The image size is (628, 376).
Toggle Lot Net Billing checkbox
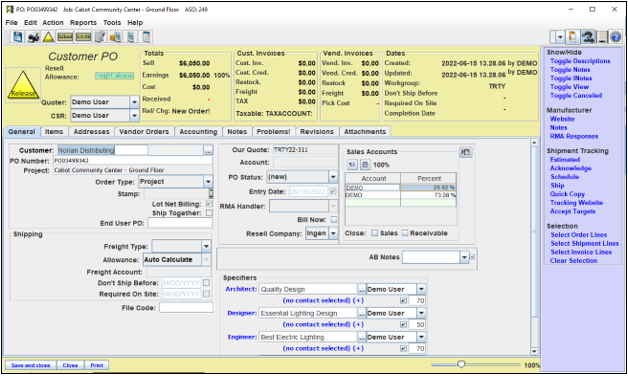[x=209, y=204]
